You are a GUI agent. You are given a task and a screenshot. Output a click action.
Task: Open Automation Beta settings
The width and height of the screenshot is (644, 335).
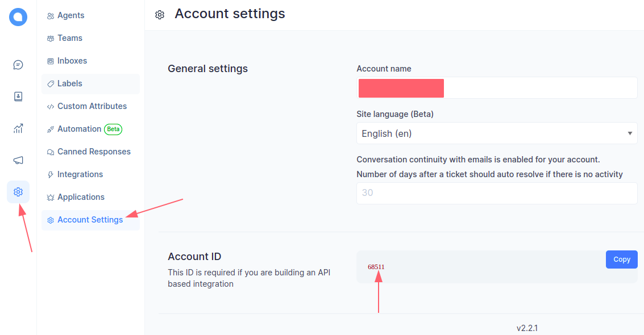click(79, 129)
